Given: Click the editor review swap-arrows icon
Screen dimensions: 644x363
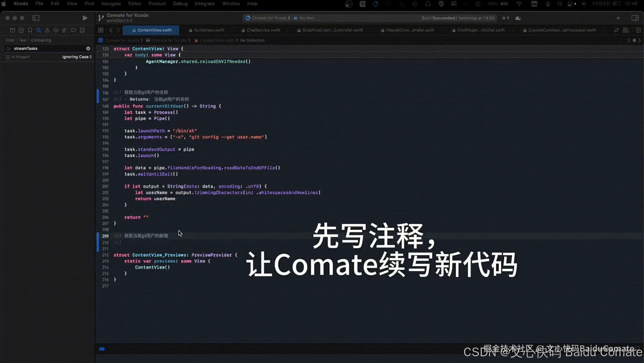Looking at the screenshot, I should point(616,30).
